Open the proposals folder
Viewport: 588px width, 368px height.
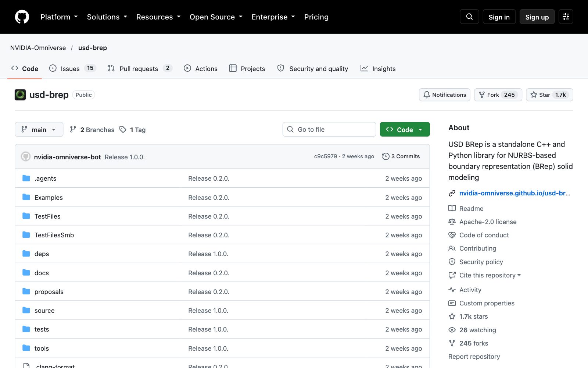tap(49, 291)
